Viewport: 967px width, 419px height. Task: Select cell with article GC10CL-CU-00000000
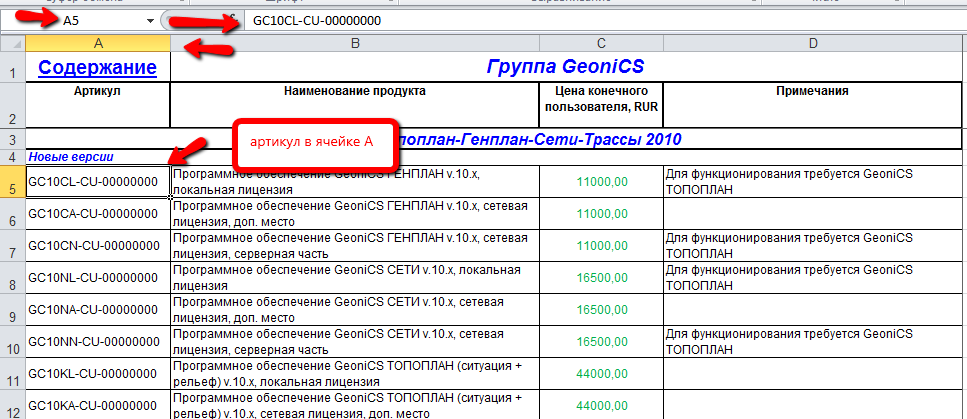point(97,181)
